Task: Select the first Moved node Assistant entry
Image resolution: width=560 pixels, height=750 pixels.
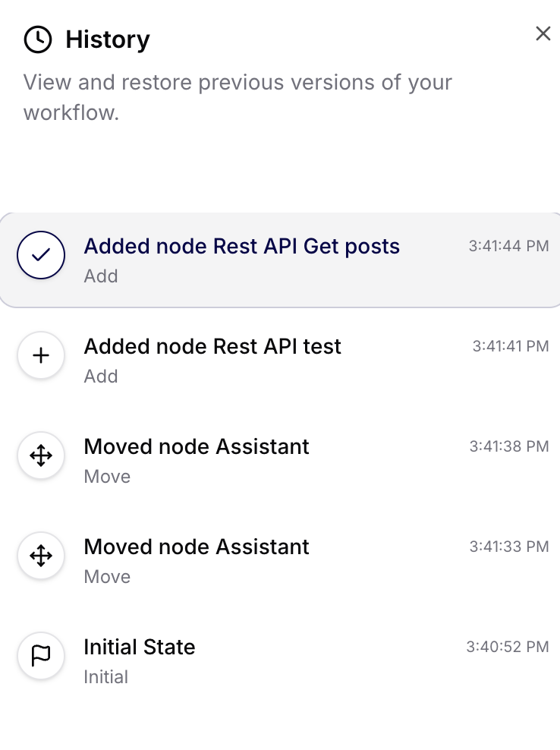Action: click(197, 446)
